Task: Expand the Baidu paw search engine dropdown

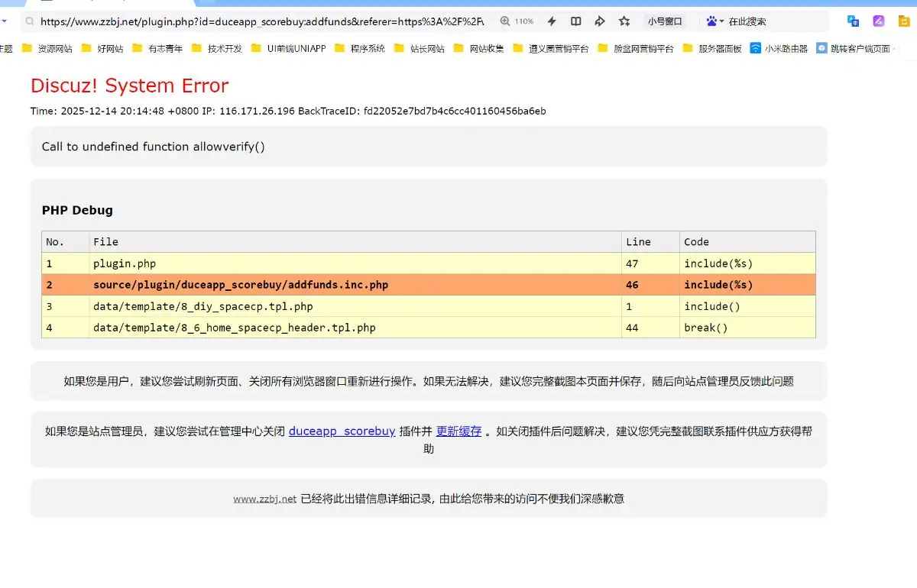Action: pos(714,21)
